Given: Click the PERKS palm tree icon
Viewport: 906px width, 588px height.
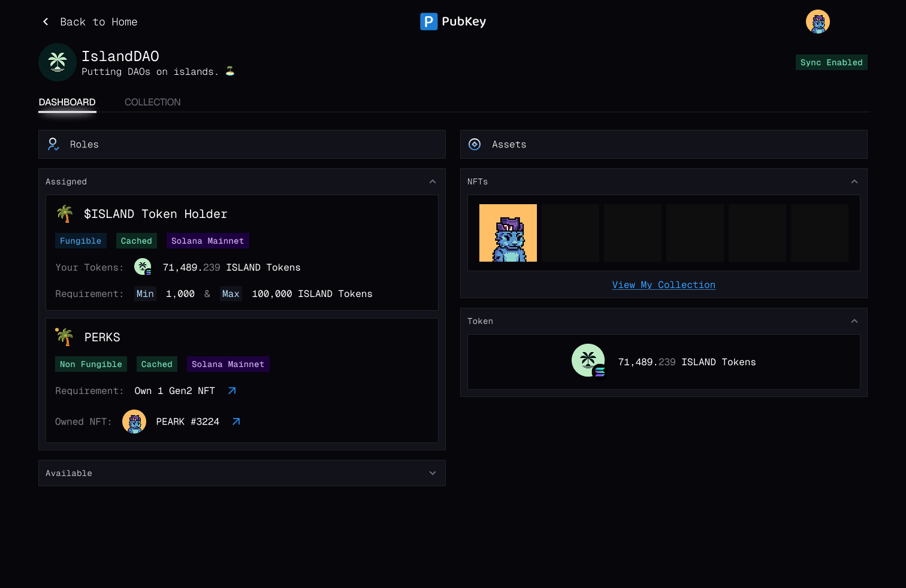Looking at the screenshot, I should 65,337.
